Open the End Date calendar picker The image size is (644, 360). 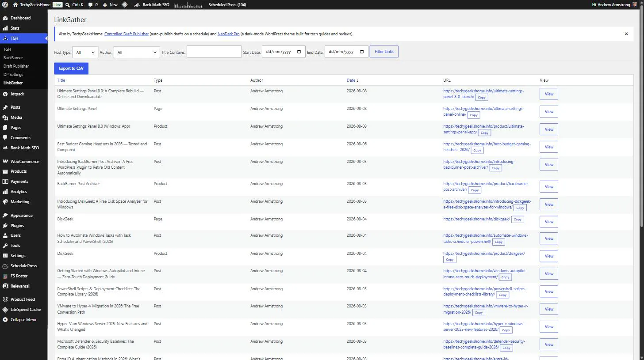pyautogui.click(x=362, y=52)
